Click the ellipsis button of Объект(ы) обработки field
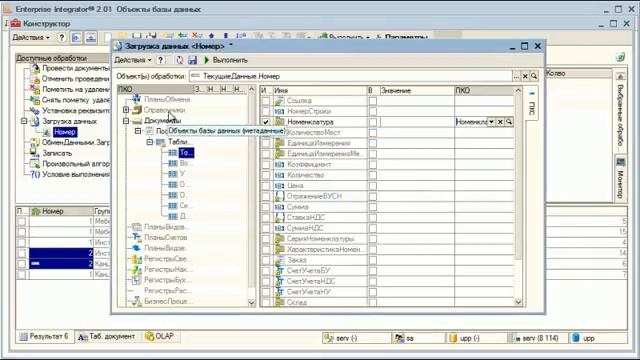Screen dimensions: 640x360 coord(517,76)
